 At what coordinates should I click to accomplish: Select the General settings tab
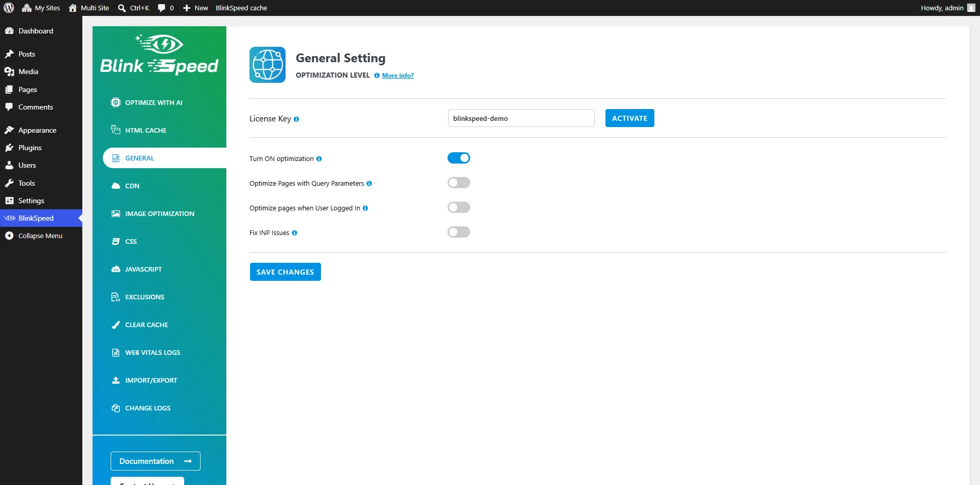click(x=165, y=158)
